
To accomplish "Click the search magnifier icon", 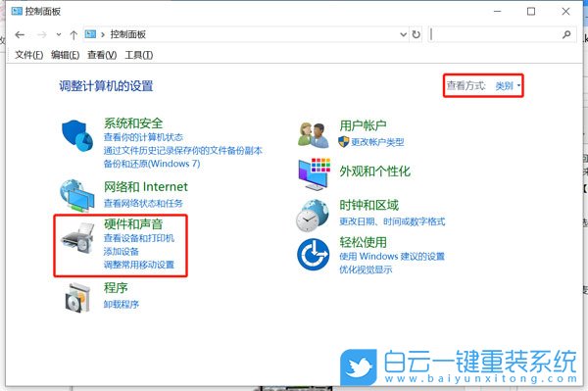I will click(x=566, y=34).
